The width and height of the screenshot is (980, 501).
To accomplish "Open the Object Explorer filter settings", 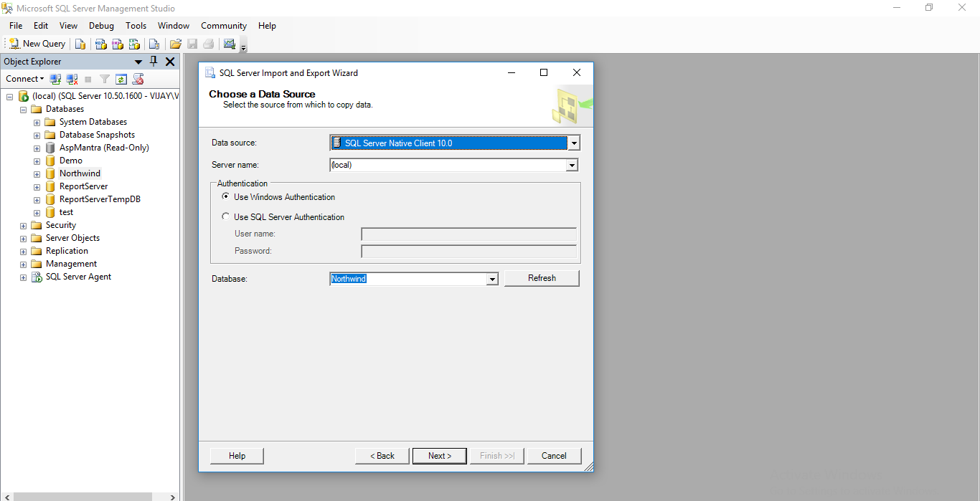I will tap(105, 79).
